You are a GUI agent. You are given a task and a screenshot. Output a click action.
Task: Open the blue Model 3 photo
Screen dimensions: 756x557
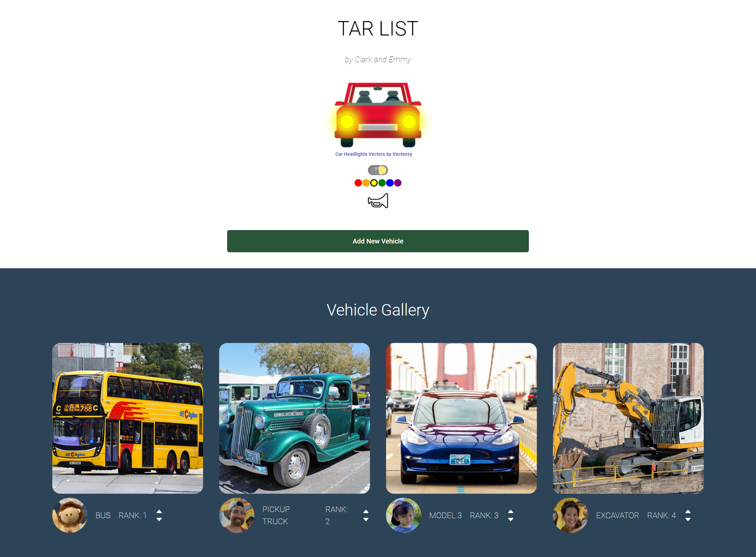pos(461,418)
